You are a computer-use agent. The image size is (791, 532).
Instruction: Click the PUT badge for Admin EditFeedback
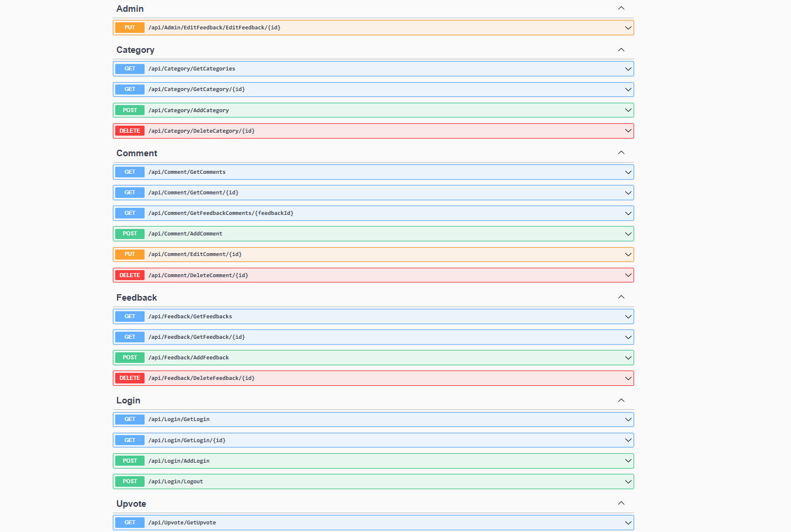tap(129, 28)
